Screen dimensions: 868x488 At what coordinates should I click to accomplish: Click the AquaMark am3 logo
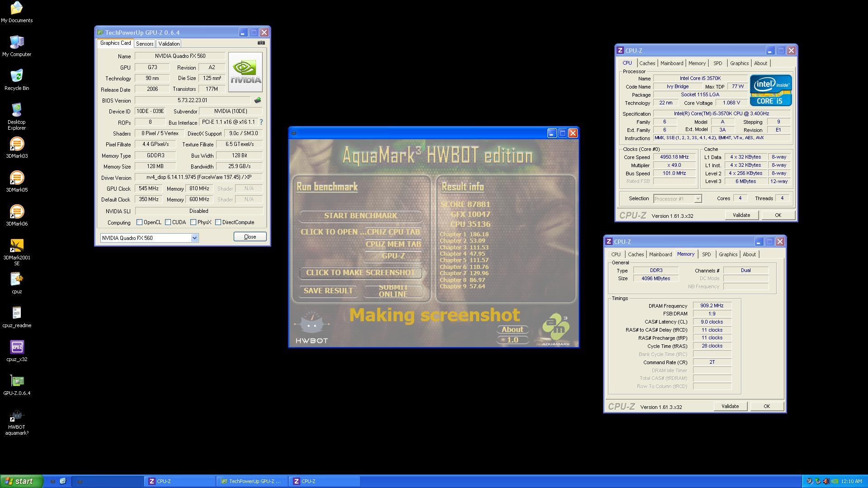pyautogui.click(x=556, y=329)
